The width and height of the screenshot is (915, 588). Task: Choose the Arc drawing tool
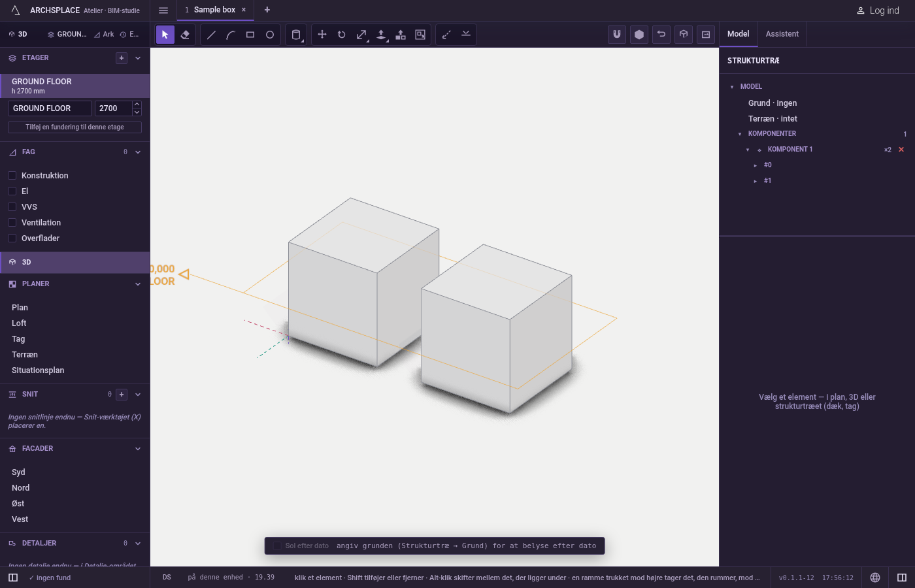[231, 35]
